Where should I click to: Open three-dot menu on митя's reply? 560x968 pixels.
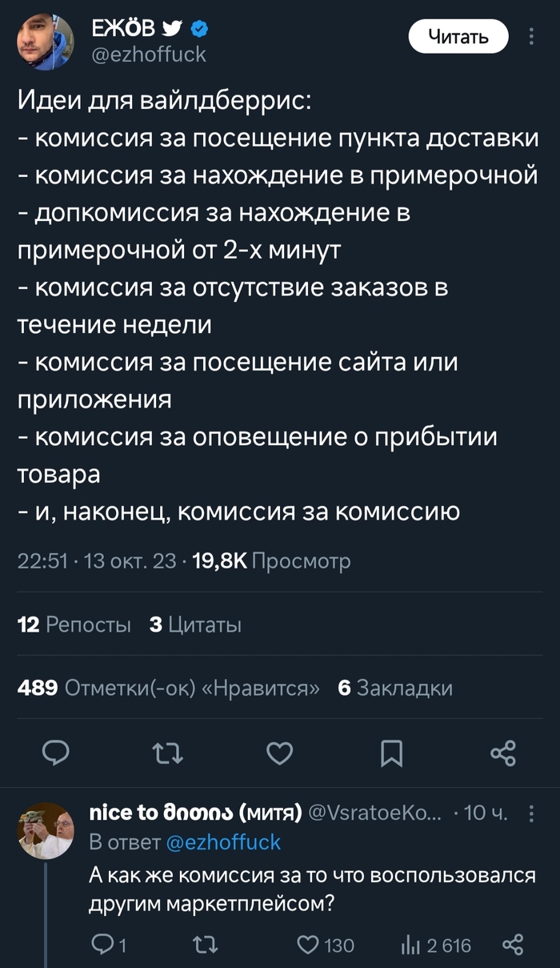click(x=533, y=813)
